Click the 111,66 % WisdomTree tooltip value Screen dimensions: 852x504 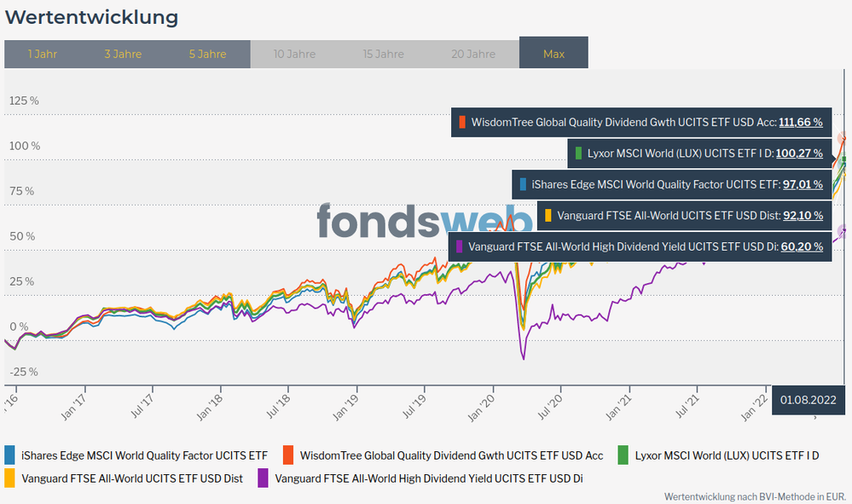(801, 123)
